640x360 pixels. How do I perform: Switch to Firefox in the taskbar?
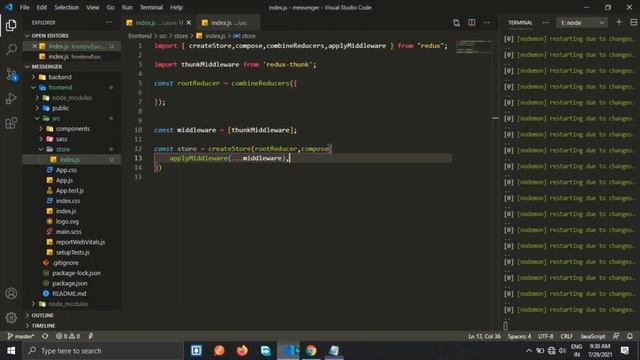click(242, 351)
